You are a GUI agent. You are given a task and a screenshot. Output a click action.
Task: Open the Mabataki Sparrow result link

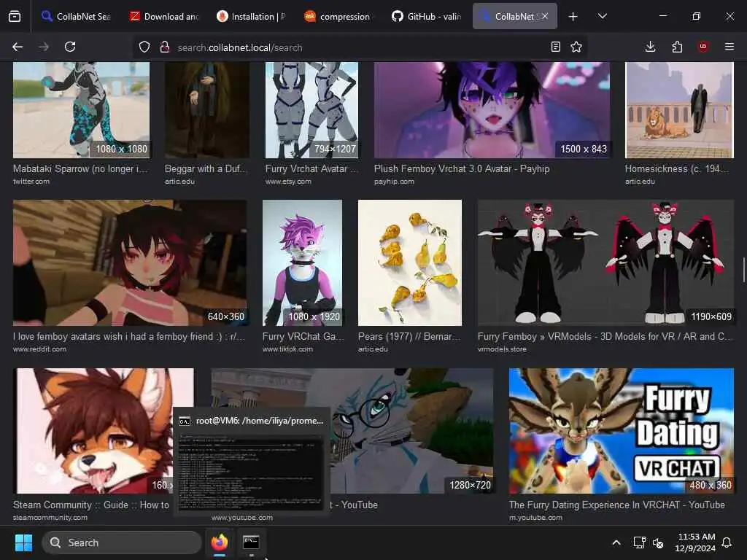(80, 168)
